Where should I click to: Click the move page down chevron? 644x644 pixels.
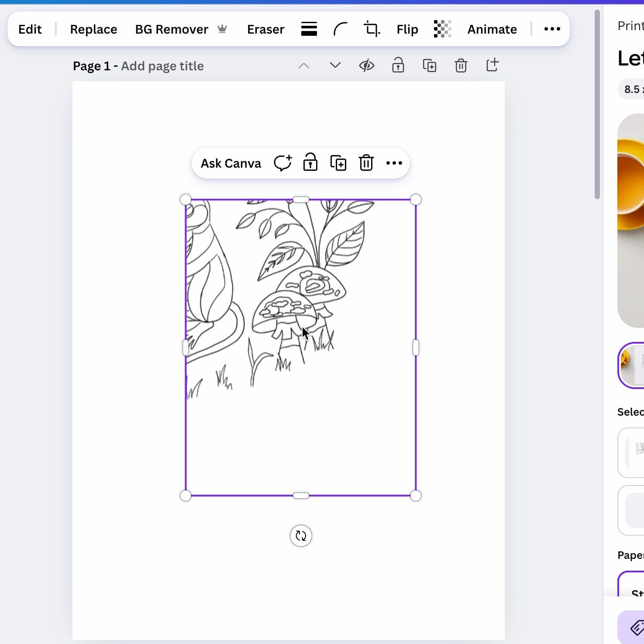coord(335,65)
